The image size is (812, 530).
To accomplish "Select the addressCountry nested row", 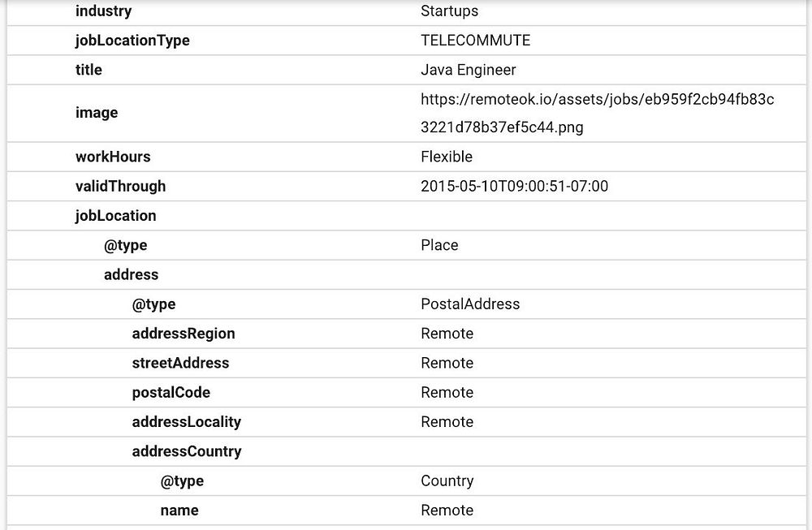I will (x=187, y=451).
